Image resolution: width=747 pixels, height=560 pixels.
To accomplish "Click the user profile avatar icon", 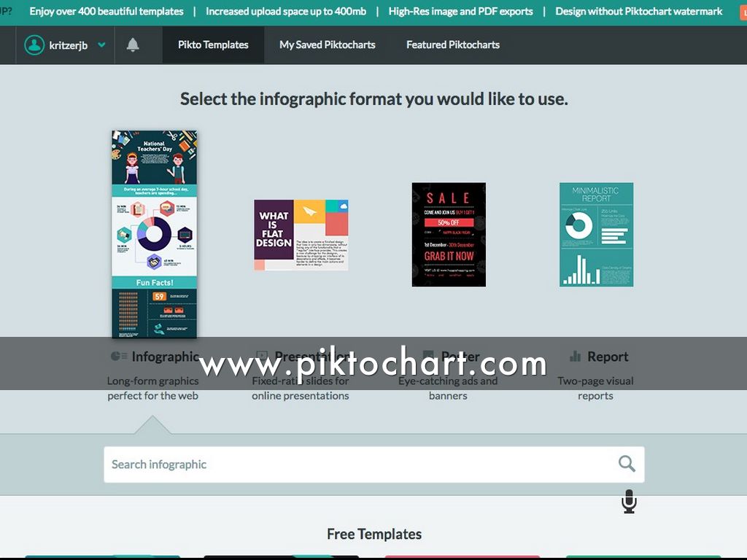I will click(34, 45).
